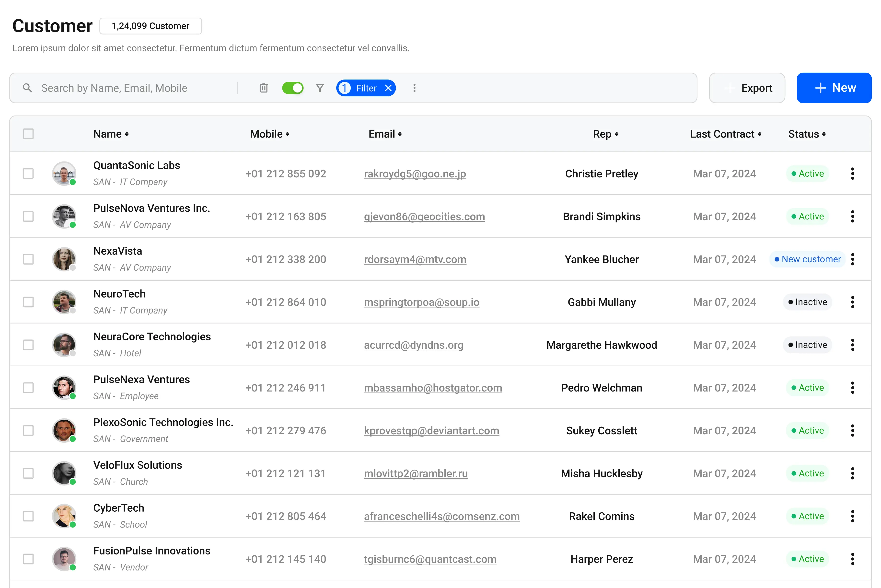
Task: Open row actions menu for NeuraCore Technologies
Action: pos(852,345)
